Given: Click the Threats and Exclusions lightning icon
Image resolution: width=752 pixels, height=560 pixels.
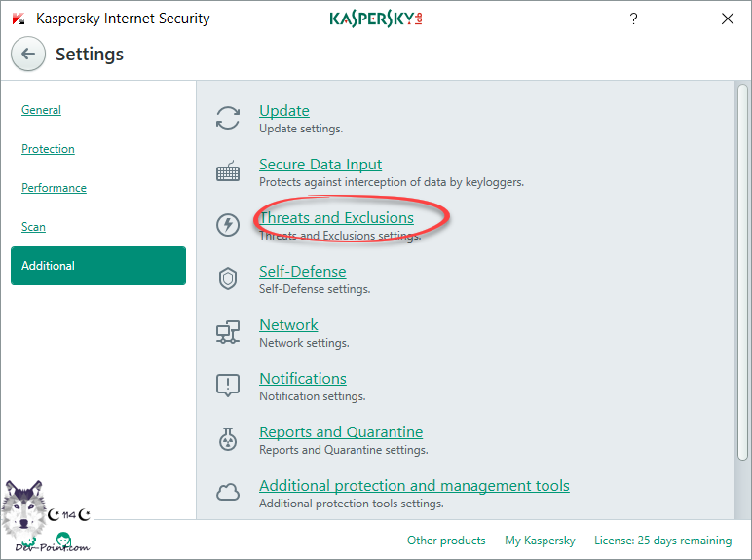Looking at the screenshot, I should pos(228,226).
